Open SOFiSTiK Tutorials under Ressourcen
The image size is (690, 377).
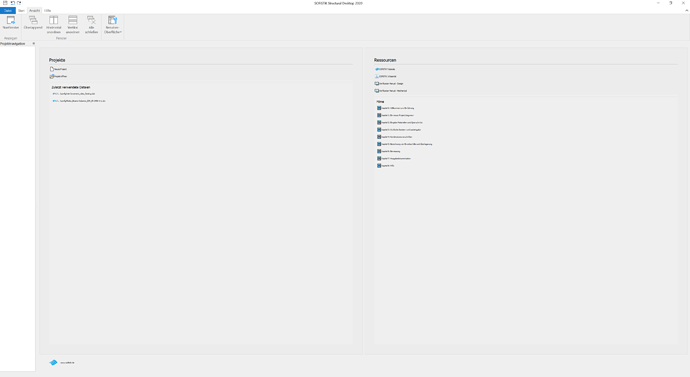[x=385, y=69]
